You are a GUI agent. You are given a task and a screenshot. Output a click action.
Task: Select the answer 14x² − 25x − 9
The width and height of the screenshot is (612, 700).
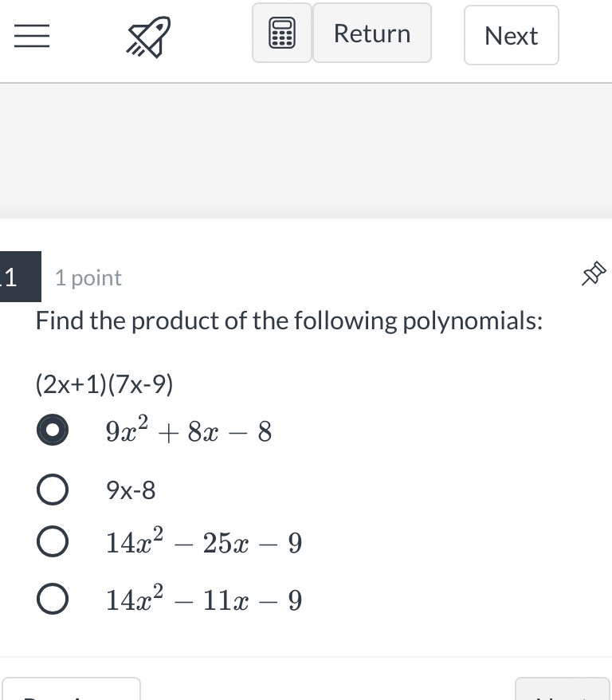pos(52,541)
